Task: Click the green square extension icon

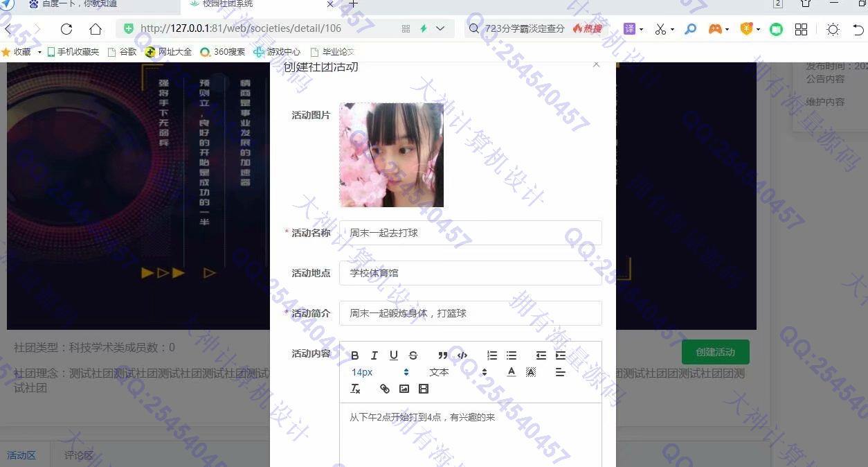Action: click(776, 30)
